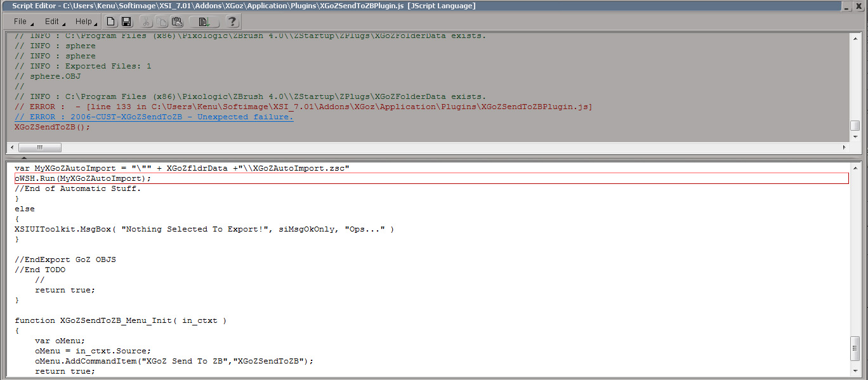Click the Paste clipboard icon
This screenshot has width=868, height=380.
177,22
